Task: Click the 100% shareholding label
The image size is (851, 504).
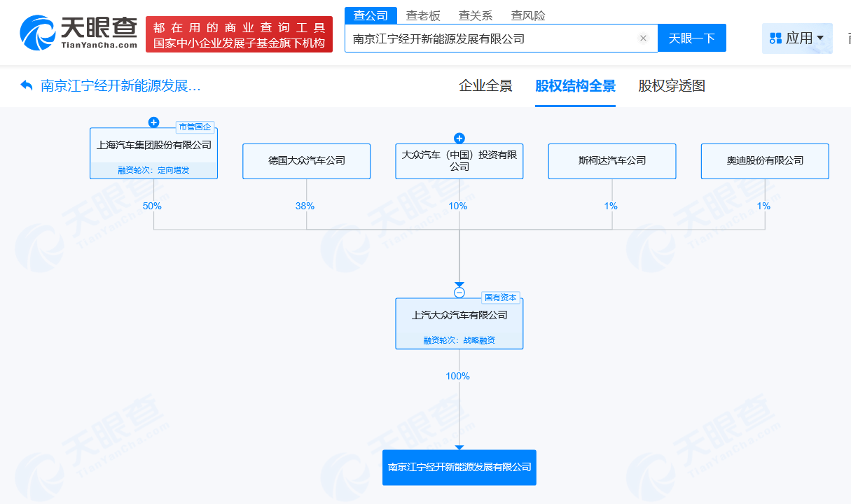Action: (458, 376)
